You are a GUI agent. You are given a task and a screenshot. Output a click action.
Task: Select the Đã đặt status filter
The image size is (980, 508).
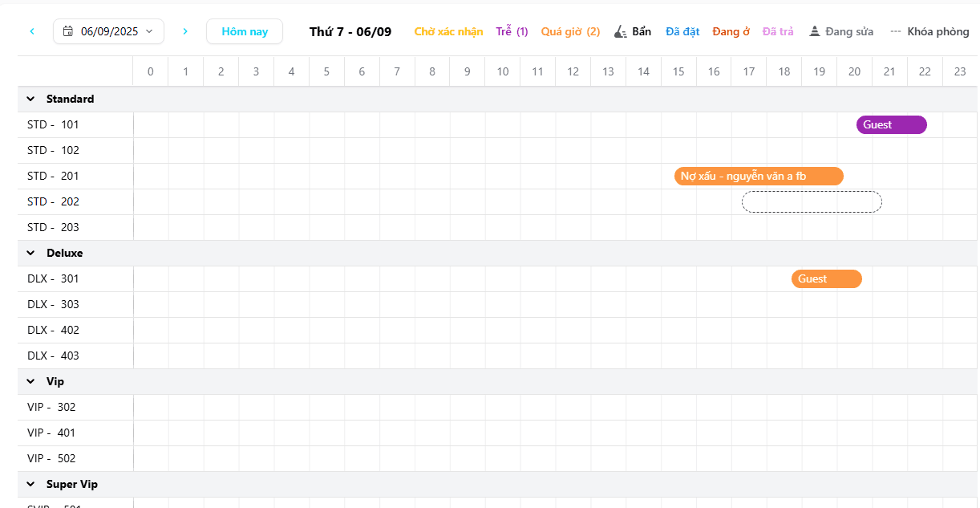[x=682, y=31]
